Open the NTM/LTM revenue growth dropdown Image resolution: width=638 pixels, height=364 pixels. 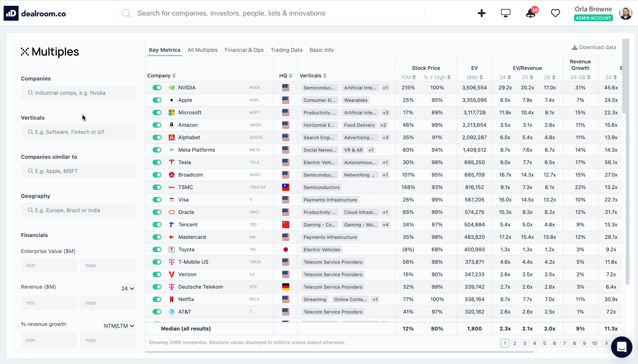pos(119,326)
